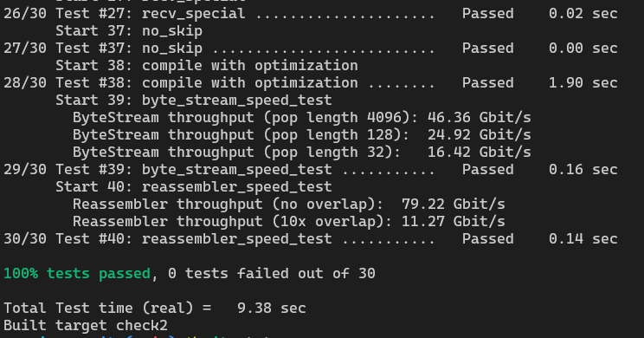644x338 pixels.
Task: Click 'Test #39: byte_stream_speed_test' result line
Action: tap(311, 170)
